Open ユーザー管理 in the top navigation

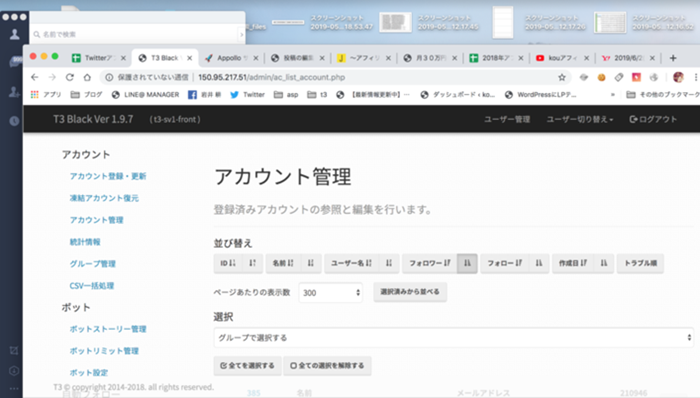507,119
